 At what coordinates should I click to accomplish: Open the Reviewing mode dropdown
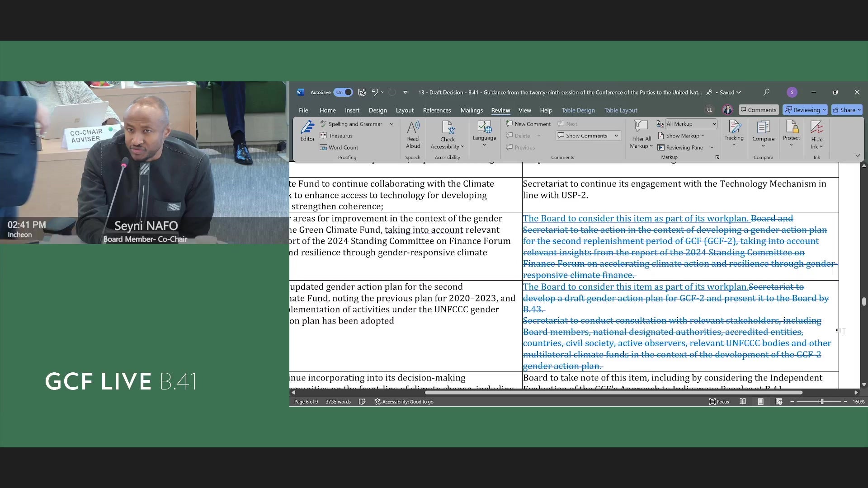[x=805, y=110]
